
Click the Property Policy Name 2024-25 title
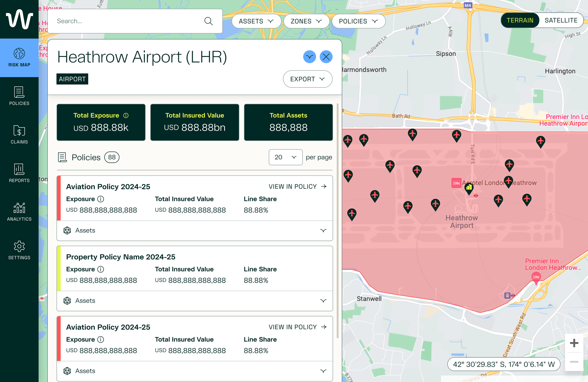[x=121, y=257]
